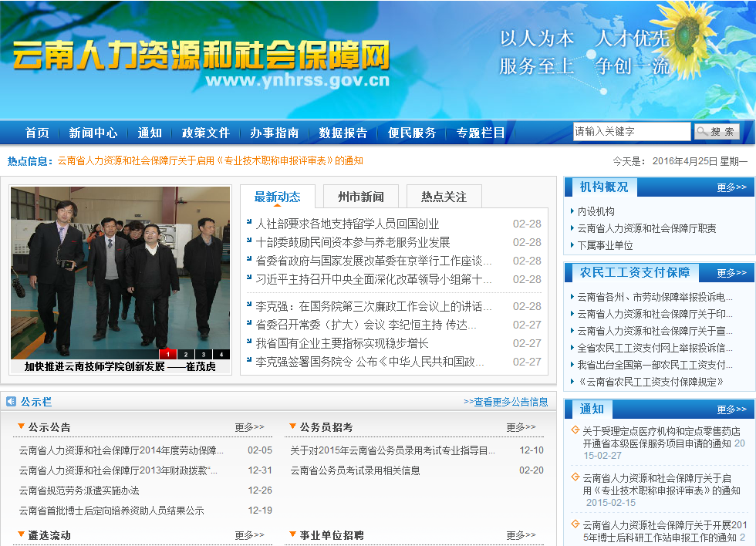
Task: Open 全省农民工工资支付网上举报投诉信 link
Action: coord(655,348)
